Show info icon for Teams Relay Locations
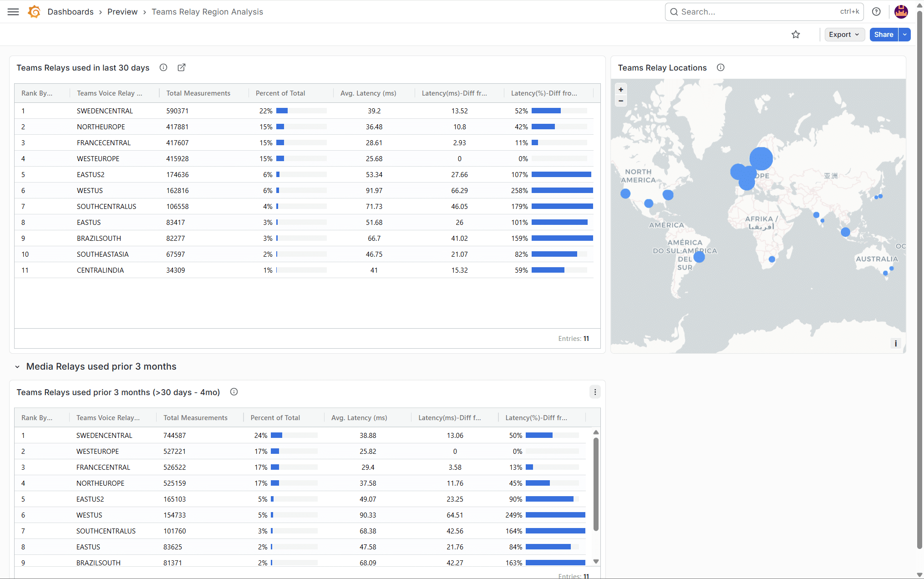 coord(721,67)
